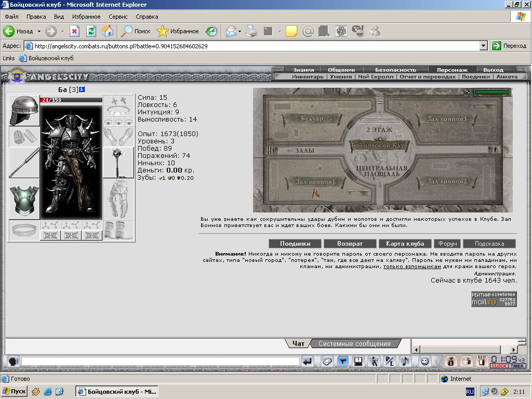532x399 pixels.
Task: Toggle the CLOCK mode under the timer
Action: coord(499,366)
